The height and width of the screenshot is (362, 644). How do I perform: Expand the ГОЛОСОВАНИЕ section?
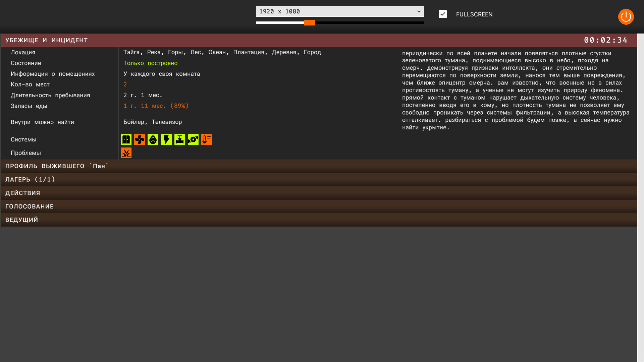(x=29, y=206)
